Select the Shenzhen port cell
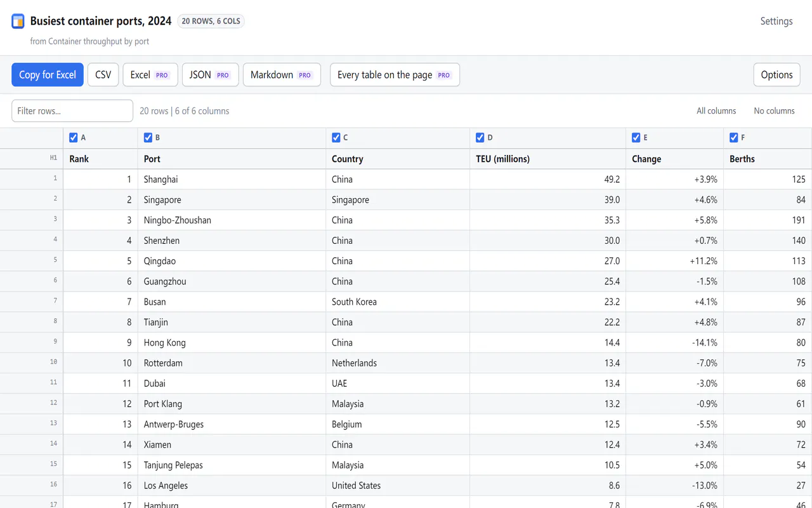 point(232,240)
